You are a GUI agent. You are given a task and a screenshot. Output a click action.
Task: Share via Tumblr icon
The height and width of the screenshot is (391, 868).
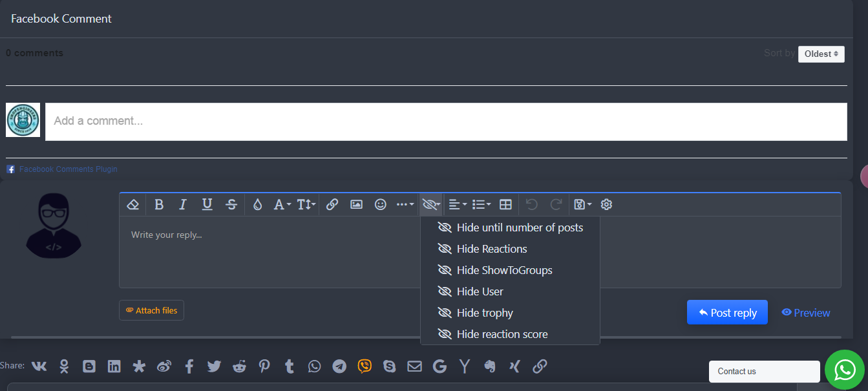pos(289,366)
